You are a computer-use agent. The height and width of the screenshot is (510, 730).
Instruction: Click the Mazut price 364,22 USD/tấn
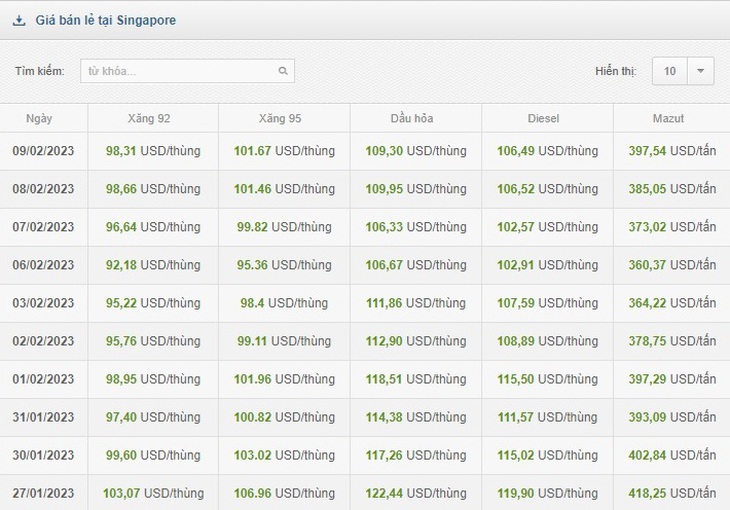tap(672, 303)
